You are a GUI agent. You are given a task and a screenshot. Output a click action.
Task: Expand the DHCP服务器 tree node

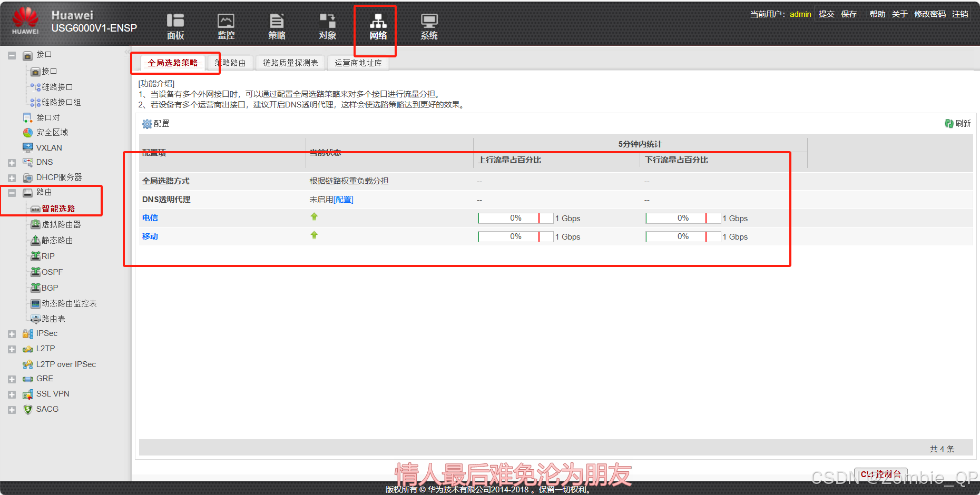point(12,178)
